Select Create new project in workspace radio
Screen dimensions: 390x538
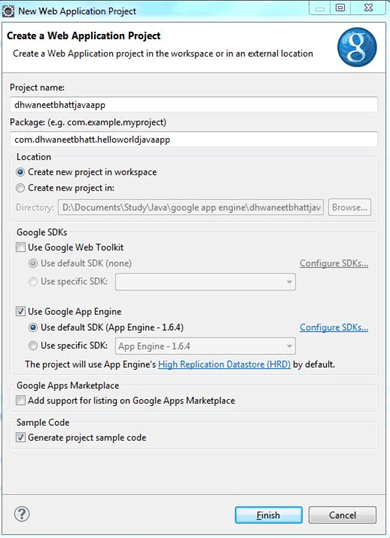pos(21,172)
